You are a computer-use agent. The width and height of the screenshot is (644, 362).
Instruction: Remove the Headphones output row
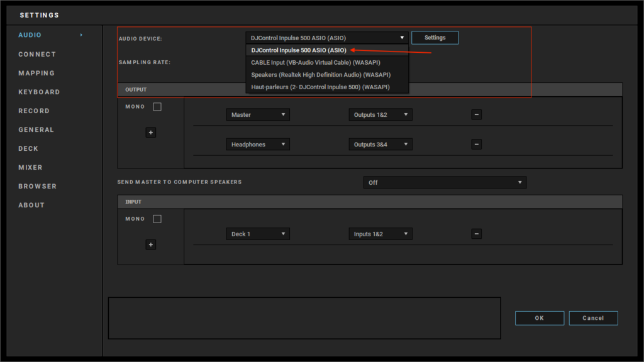(x=477, y=145)
